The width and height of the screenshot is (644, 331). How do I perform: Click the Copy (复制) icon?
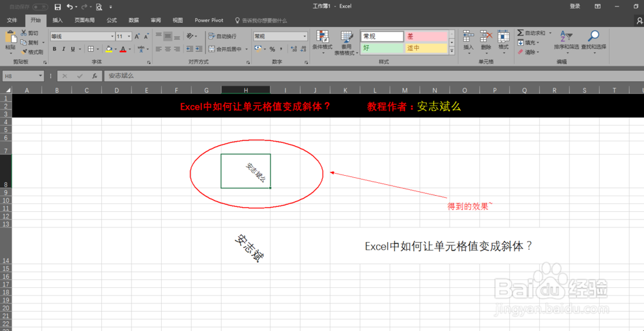tap(24, 43)
